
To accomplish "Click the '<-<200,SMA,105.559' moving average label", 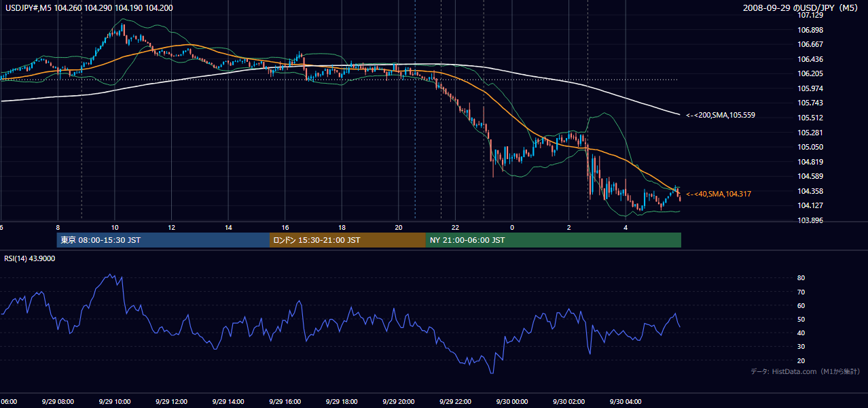I will pos(720,116).
